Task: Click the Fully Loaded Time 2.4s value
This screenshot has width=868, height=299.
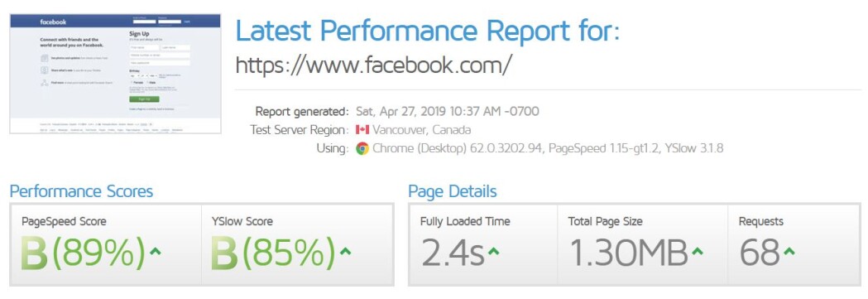Action: (x=453, y=253)
